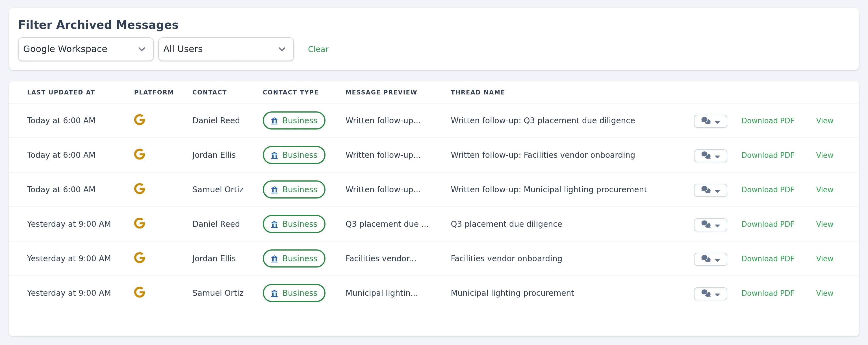Screen dimensions: 868x345
Task: Open chat dropdown for Written follow-up: Facilities vendor
Action: (x=710, y=156)
